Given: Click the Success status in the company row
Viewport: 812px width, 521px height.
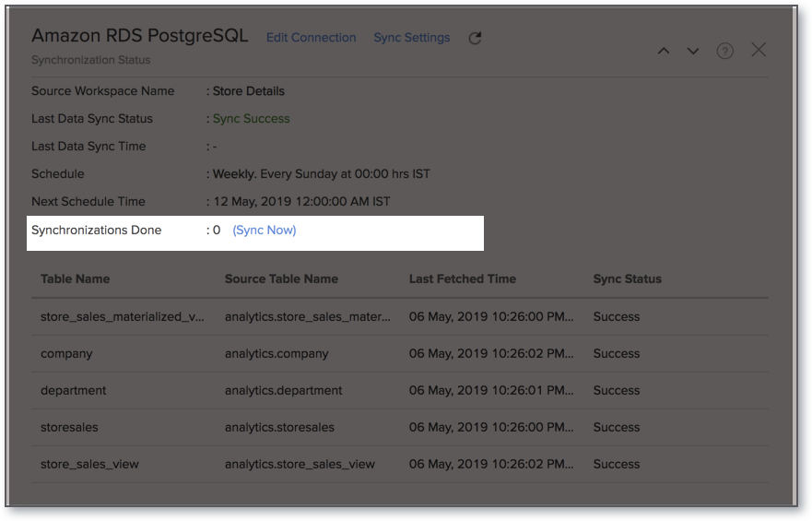Looking at the screenshot, I should point(617,354).
